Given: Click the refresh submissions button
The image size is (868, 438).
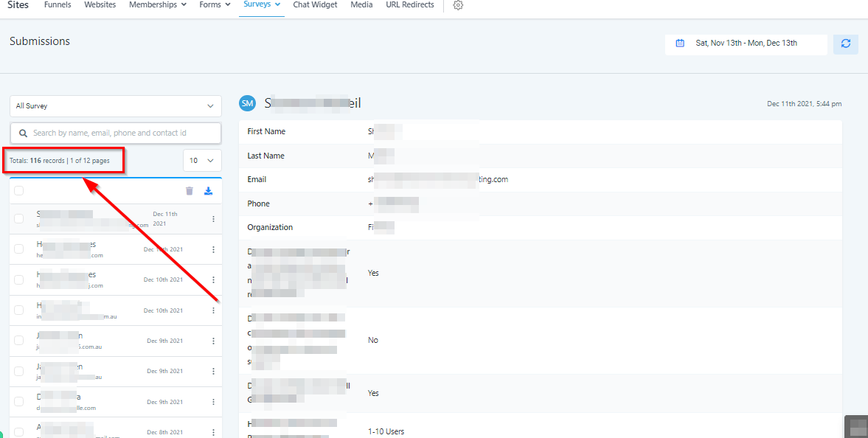Looking at the screenshot, I should [x=845, y=44].
